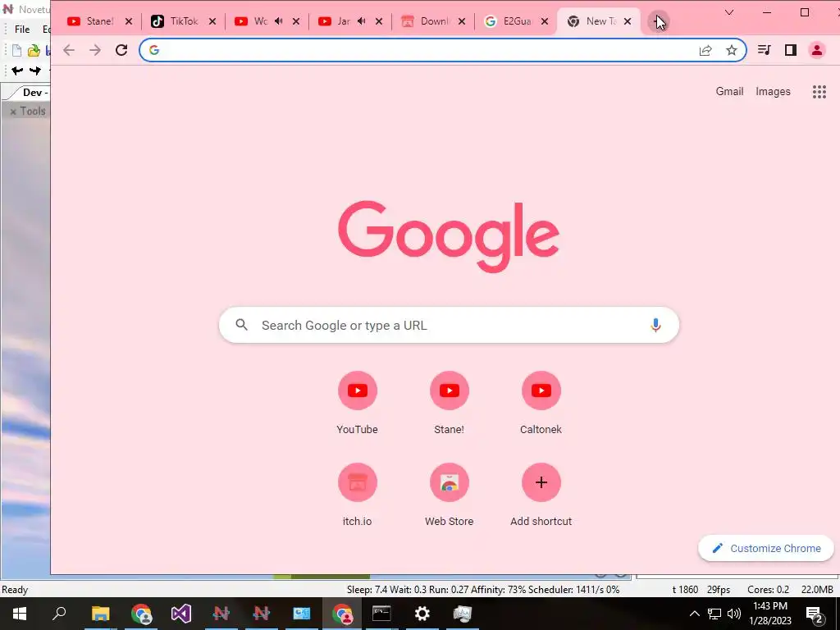Open Windows taskbar search

click(59, 614)
